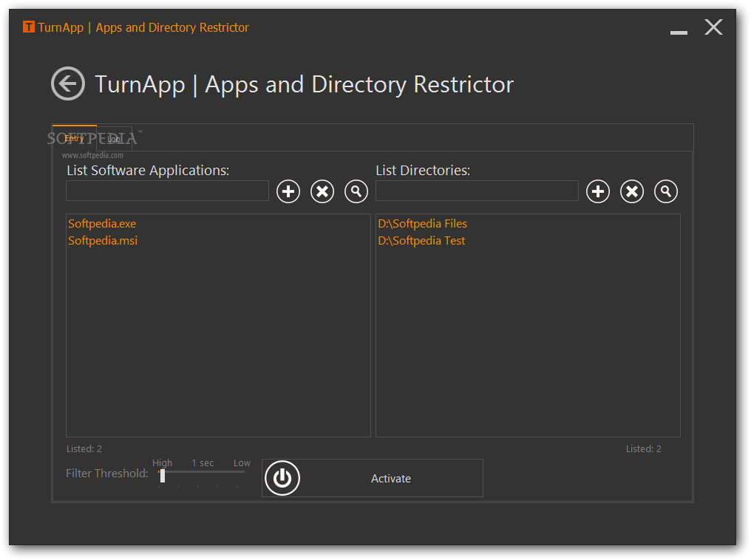751x560 pixels.
Task: Select Softpedia.exe in applications list
Action: (x=102, y=223)
